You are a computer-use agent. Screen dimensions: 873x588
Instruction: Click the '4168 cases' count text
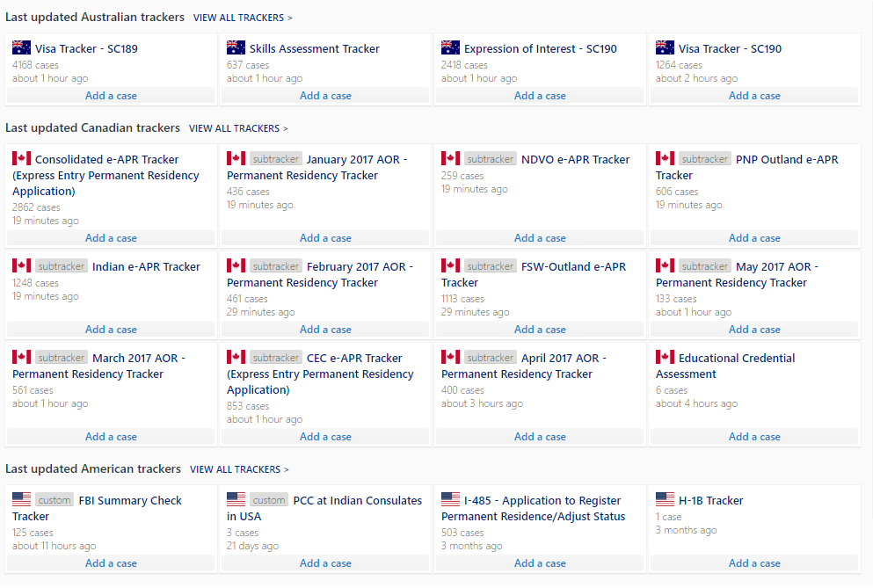(35, 65)
